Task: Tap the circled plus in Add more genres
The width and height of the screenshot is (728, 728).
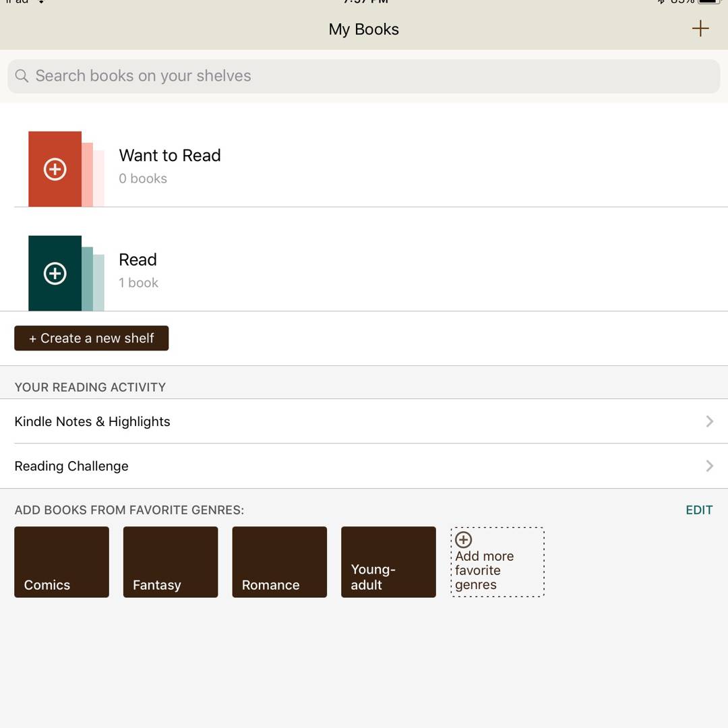Action: click(x=464, y=539)
